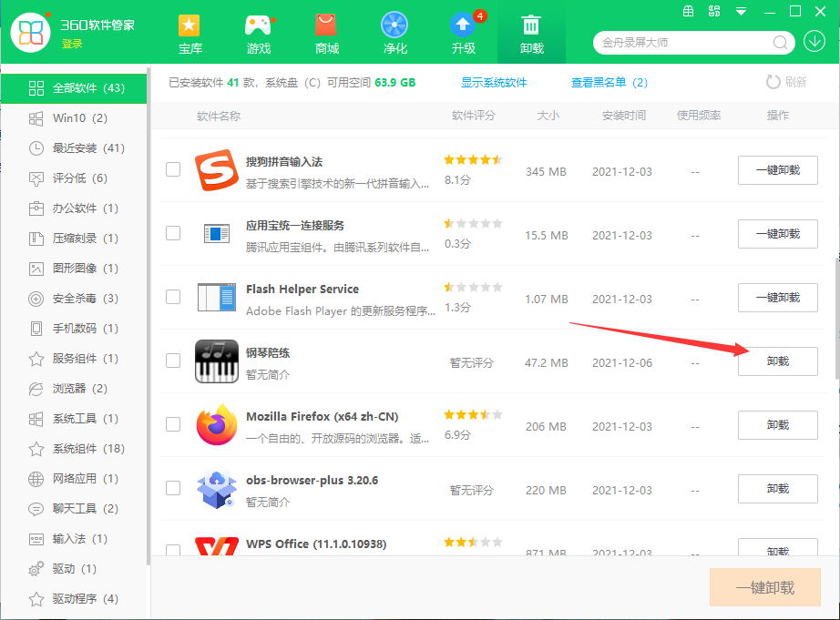Click the software list vertical scrollbar
Image resolution: width=840 pixels, height=620 pixels.
coord(836,319)
